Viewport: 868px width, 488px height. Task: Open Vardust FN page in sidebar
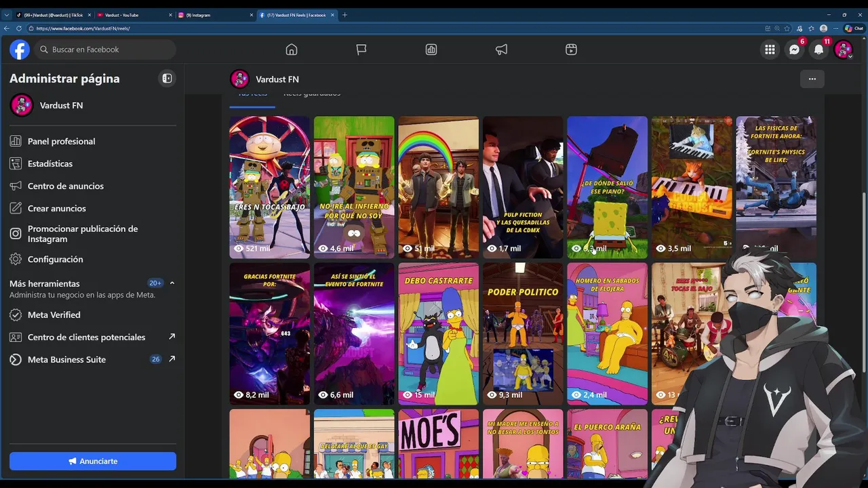pyautogui.click(x=93, y=105)
